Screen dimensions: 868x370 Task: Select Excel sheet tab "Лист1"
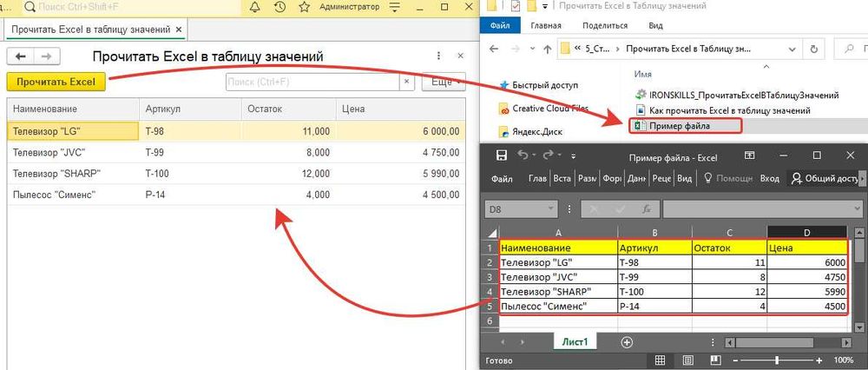(575, 342)
